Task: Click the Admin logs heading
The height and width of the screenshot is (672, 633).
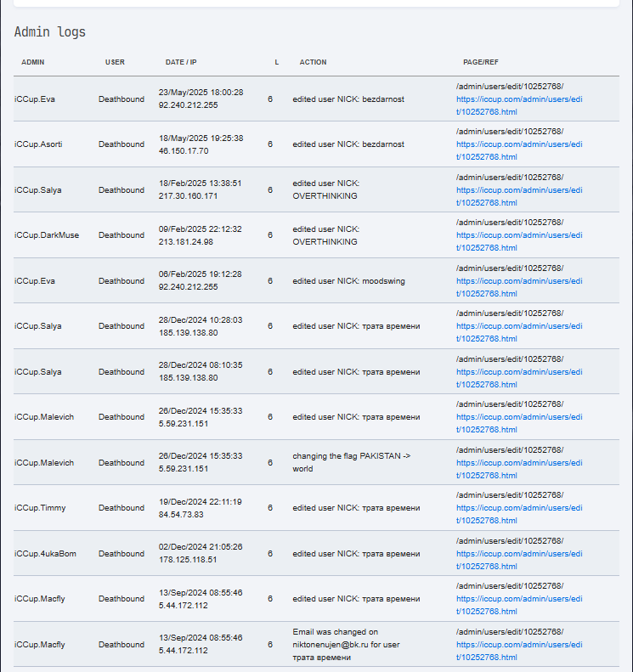Action: click(x=50, y=31)
